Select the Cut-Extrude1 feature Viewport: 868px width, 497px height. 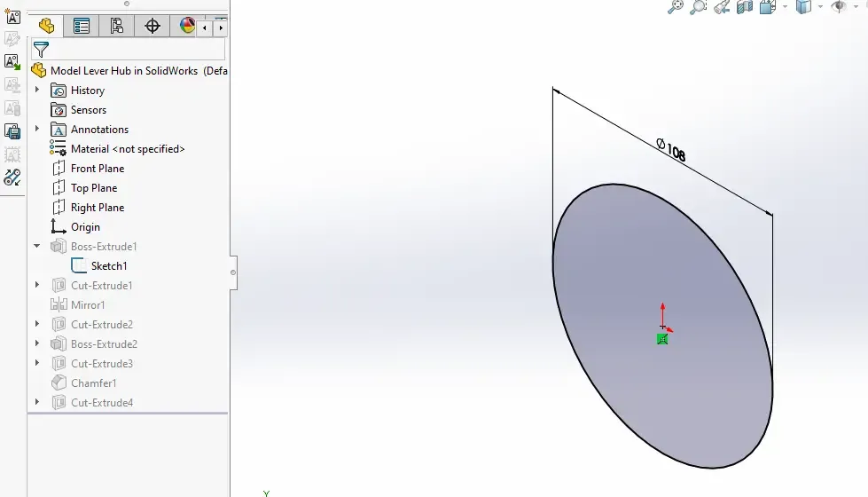click(102, 286)
